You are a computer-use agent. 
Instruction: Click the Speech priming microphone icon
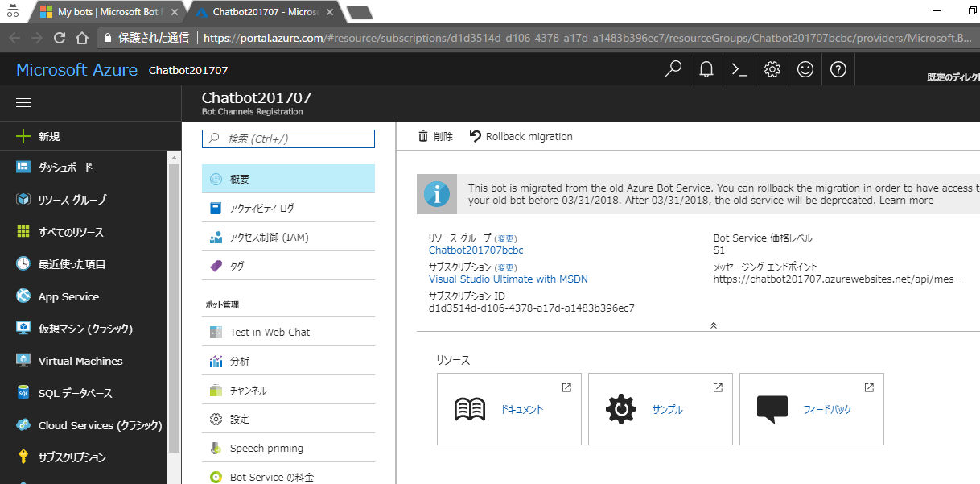pyautogui.click(x=216, y=448)
